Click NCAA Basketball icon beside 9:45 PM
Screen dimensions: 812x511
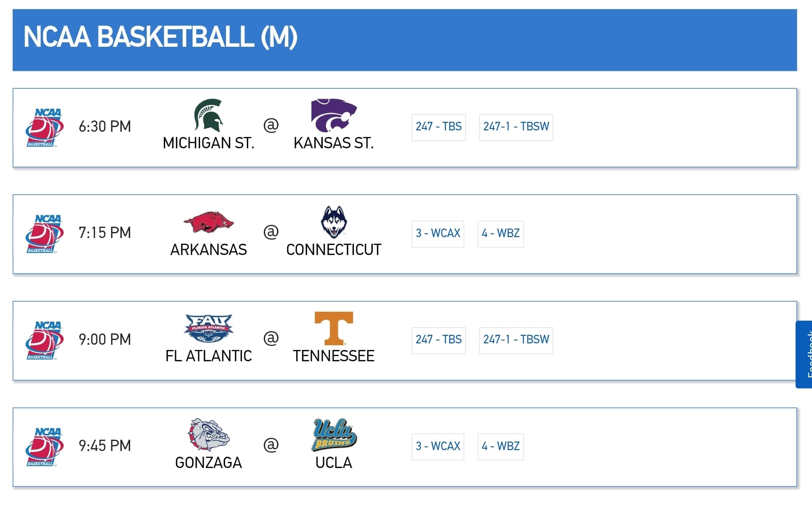44,447
